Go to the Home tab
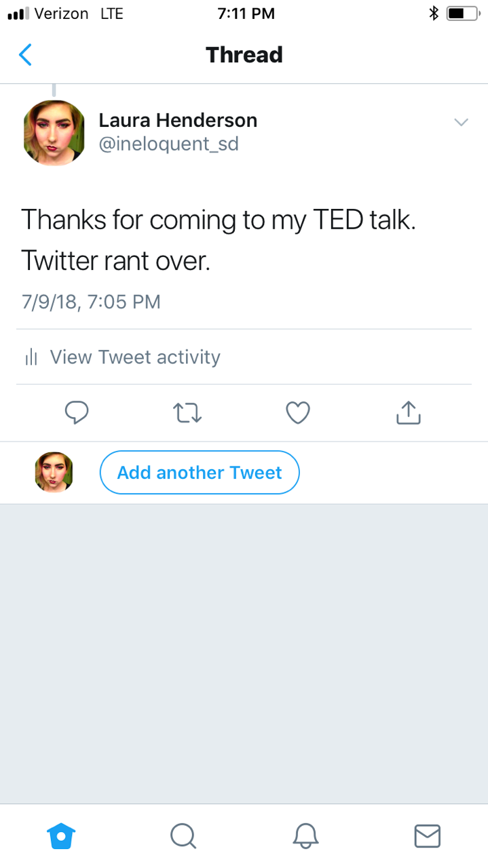This screenshot has height=868, width=488. click(61, 835)
